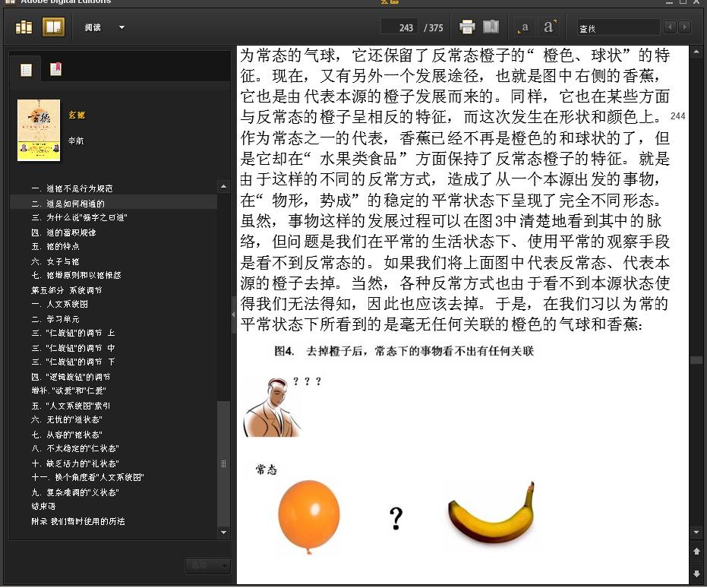Open 增补. "欲爱"和"仁爱" entry
The width and height of the screenshot is (707, 588).
[68, 390]
